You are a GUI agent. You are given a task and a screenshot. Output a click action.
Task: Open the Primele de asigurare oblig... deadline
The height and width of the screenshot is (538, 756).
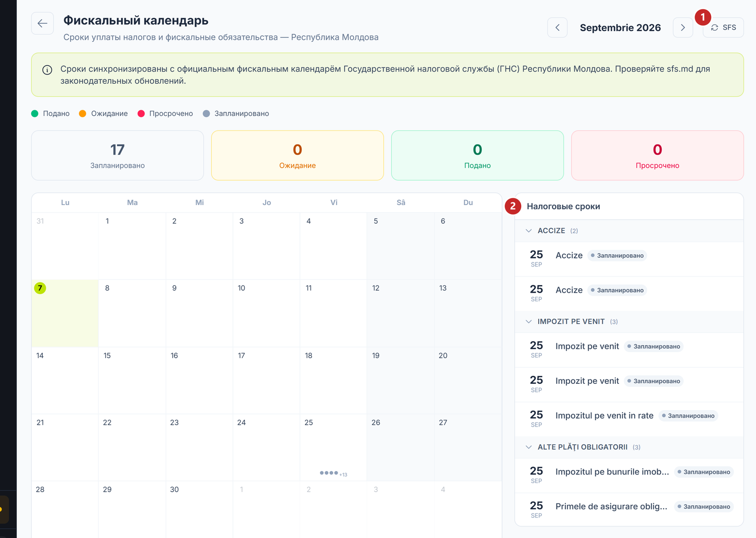pyautogui.click(x=629, y=510)
